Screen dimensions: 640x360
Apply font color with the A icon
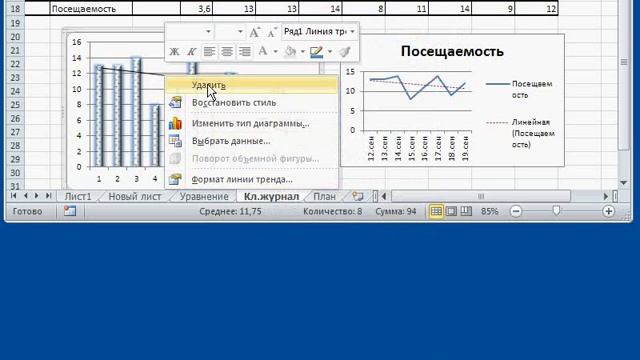[263, 51]
